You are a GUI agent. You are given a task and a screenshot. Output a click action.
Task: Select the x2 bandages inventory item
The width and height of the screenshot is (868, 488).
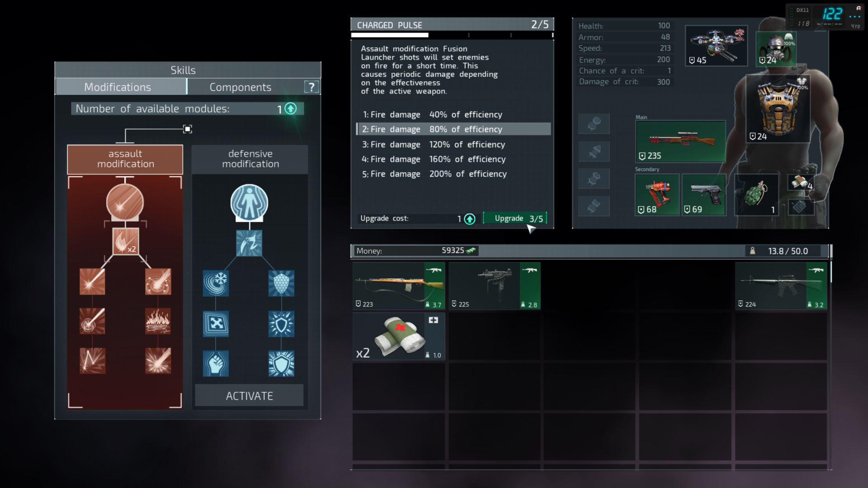point(399,337)
